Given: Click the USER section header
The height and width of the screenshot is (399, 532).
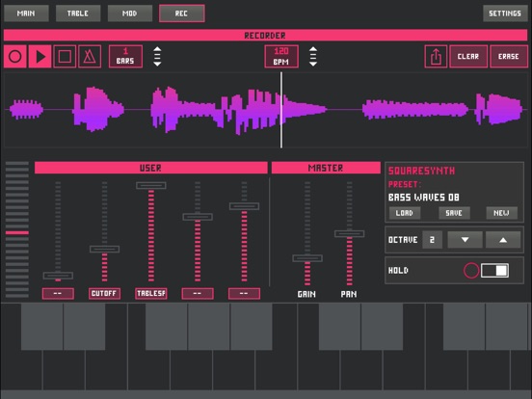Looking at the screenshot, I should click(x=151, y=168).
